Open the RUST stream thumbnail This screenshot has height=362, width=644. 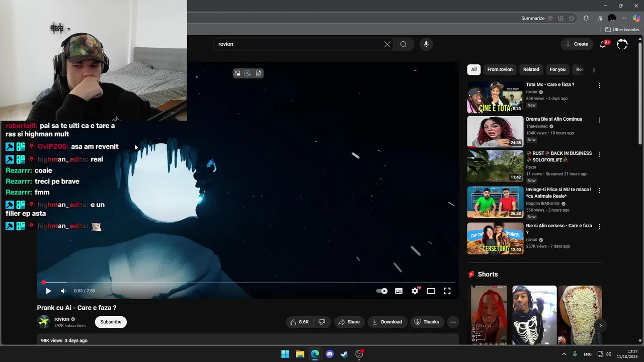point(496,166)
